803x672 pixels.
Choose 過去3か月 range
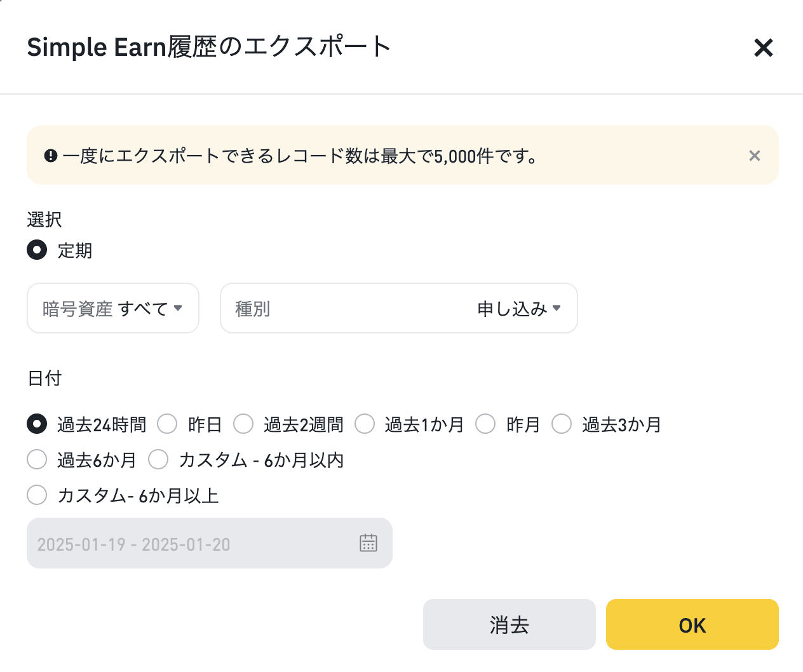pos(562,424)
